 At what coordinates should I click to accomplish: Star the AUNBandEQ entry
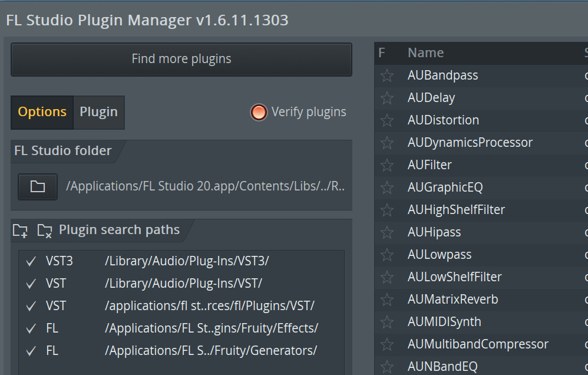(387, 367)
